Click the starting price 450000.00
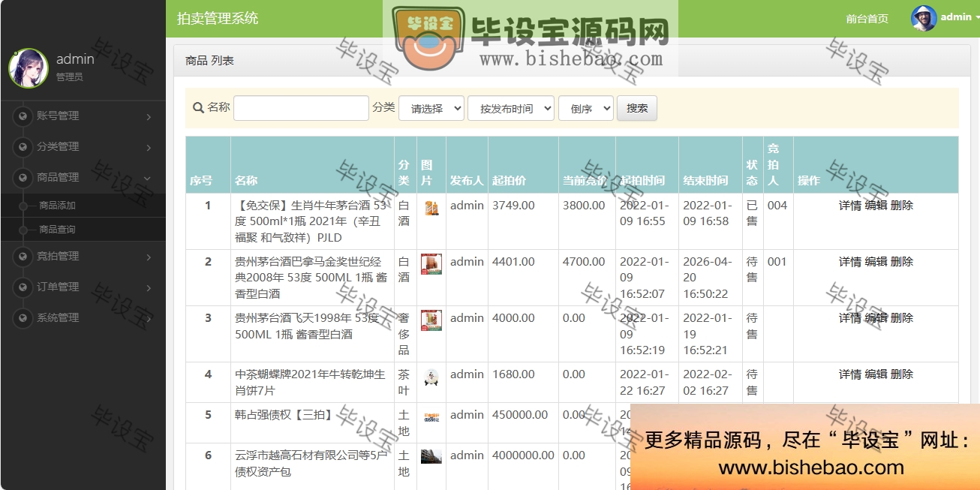The width and height of the screenshot is (980, 490). click(x=520, y=415)
